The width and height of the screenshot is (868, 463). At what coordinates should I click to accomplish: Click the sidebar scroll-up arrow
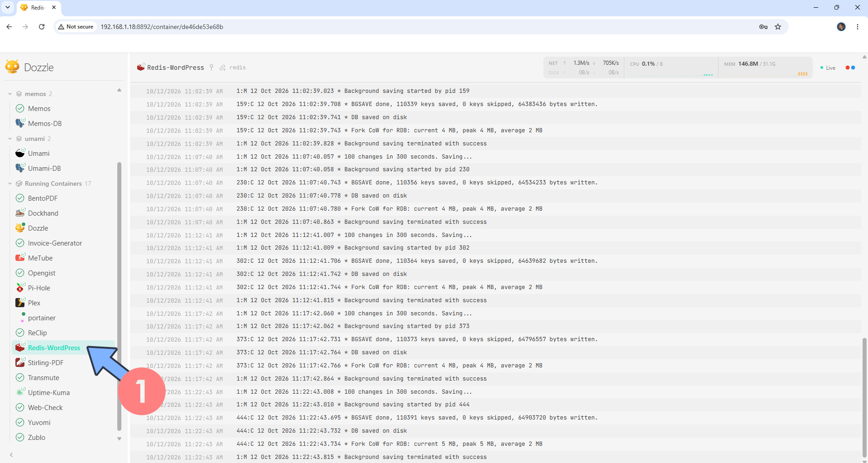120,90
